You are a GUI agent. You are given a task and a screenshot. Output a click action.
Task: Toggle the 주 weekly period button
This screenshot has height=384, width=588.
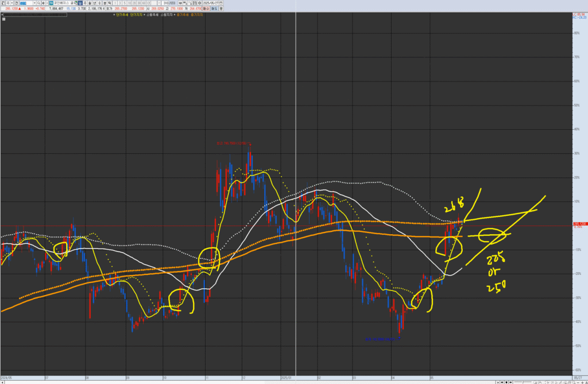coord(85,3)
